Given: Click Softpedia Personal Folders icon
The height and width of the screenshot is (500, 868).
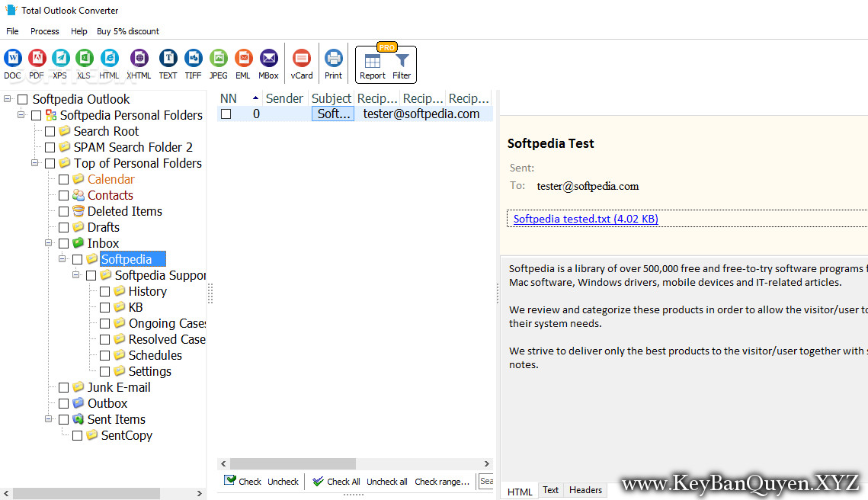Looking at the screenshot, I should (51, 114).
